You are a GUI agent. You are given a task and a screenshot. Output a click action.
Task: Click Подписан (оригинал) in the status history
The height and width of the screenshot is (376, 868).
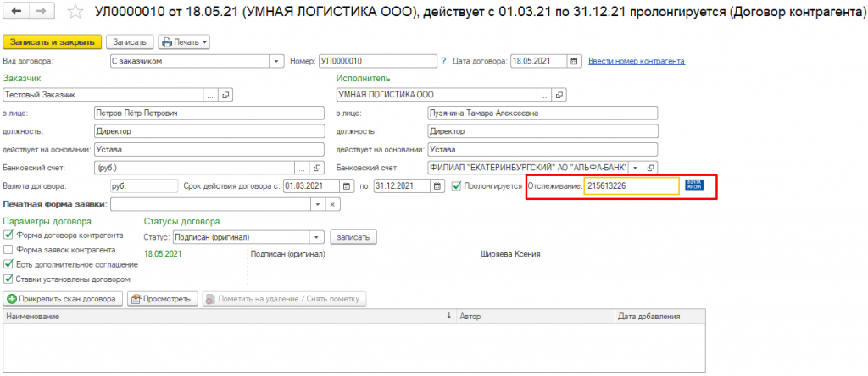tap(287, 254)
